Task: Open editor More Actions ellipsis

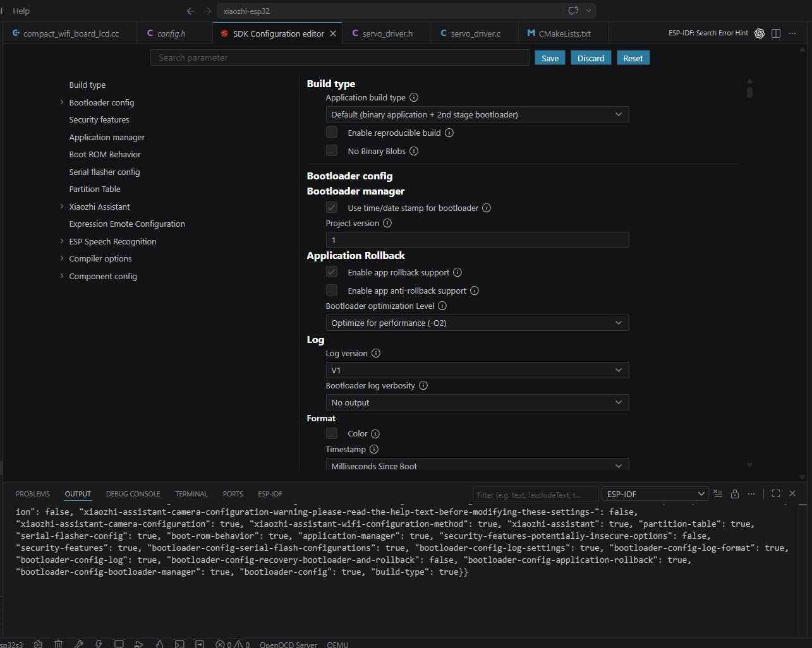Action: point(792,33)
